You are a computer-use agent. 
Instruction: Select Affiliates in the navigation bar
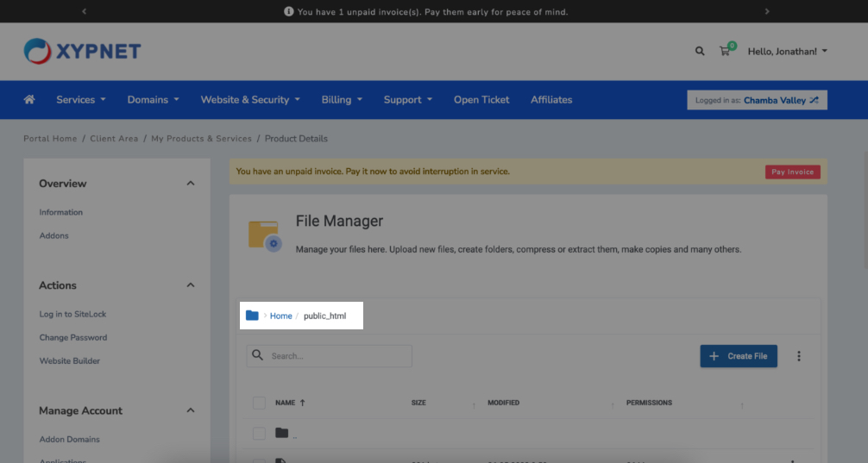[x=551, y=100]
